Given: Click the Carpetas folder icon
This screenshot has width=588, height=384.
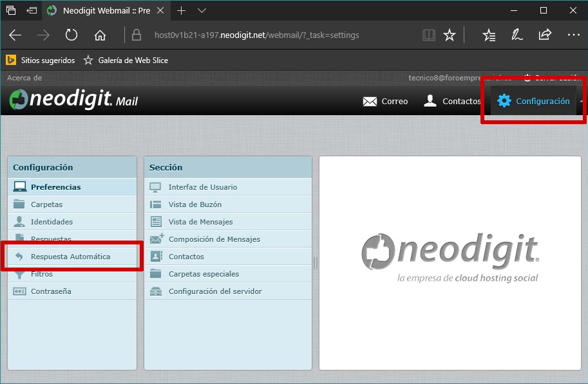Looking at the screenshot, I should coord(19,204).
